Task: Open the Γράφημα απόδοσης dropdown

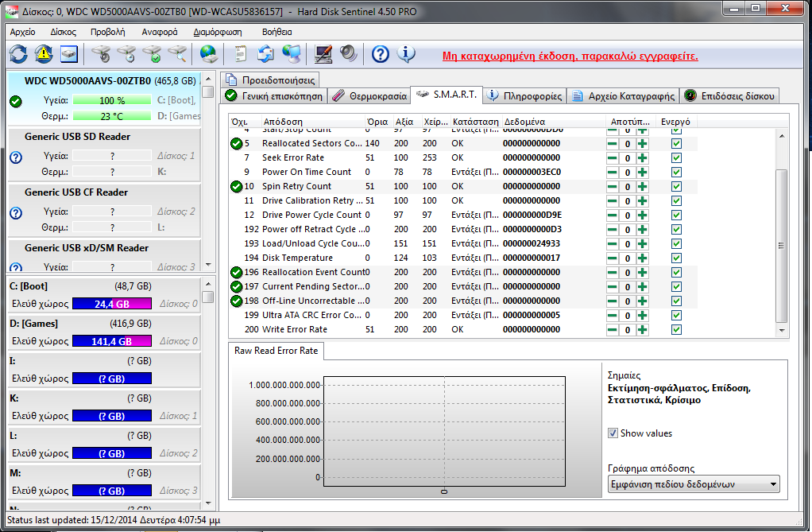Action: point(694,484)
